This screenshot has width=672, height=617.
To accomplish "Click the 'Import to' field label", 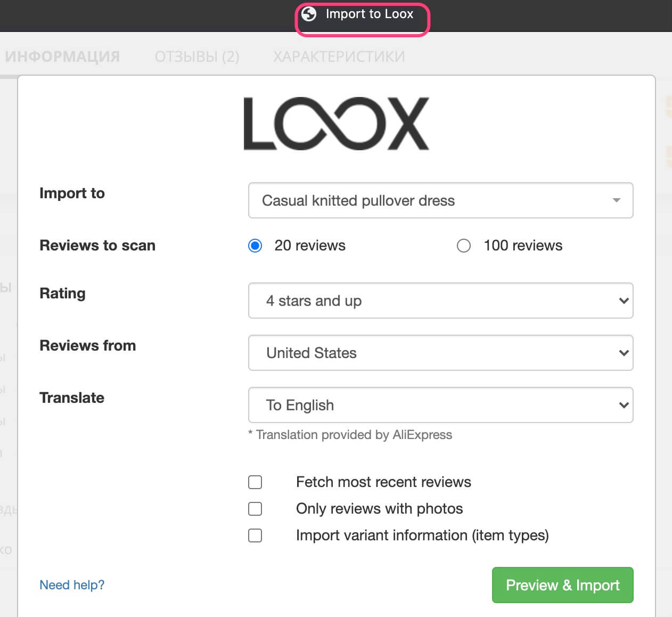I will pos(72,193).
